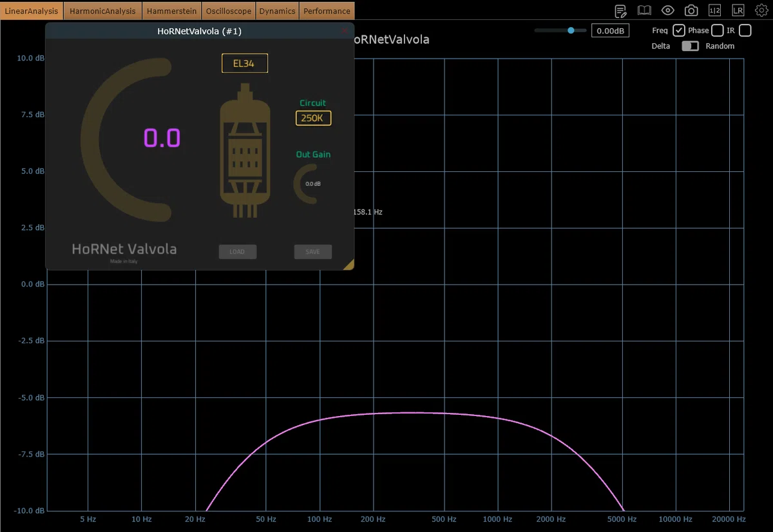The height and width of the screenshot is (532, 773).
Task: Click the plugin window resize corner handle
Action: tap(348, 264)
